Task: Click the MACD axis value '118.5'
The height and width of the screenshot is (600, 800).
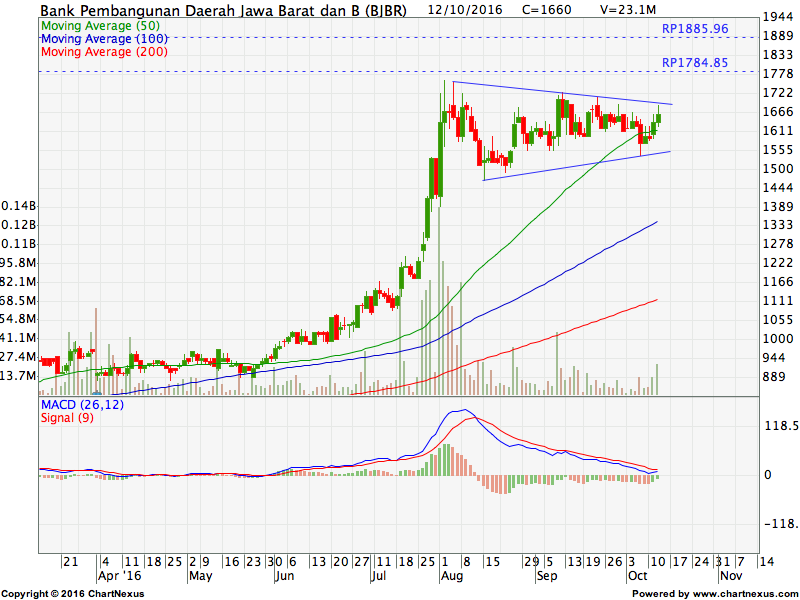Action: coord(781,426)
